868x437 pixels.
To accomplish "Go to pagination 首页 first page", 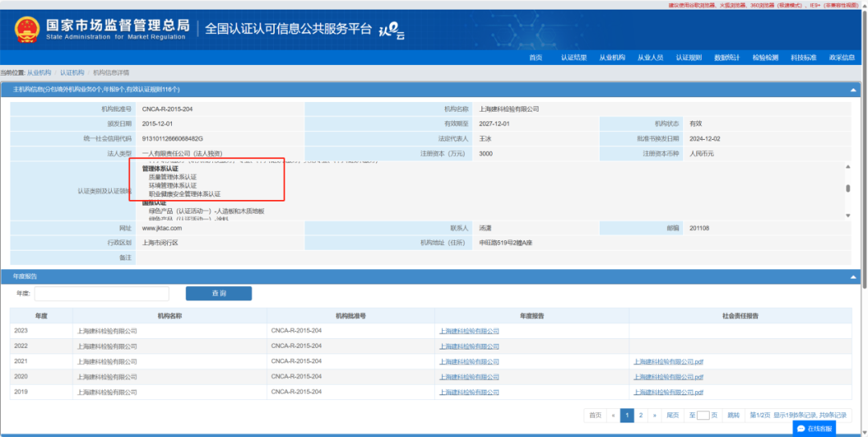I will coord(595,415).
